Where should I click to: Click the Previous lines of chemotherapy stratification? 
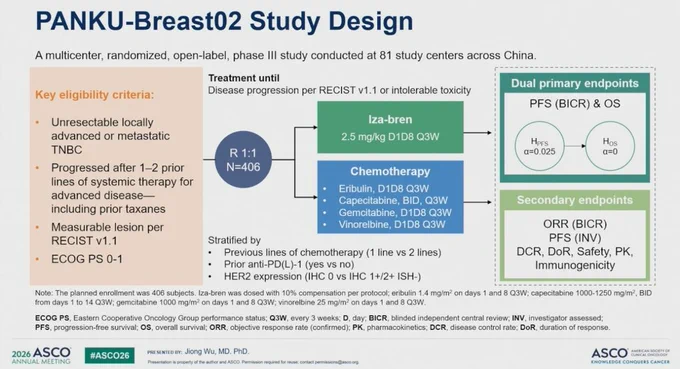pyautogui.click(x=333, y=252)
